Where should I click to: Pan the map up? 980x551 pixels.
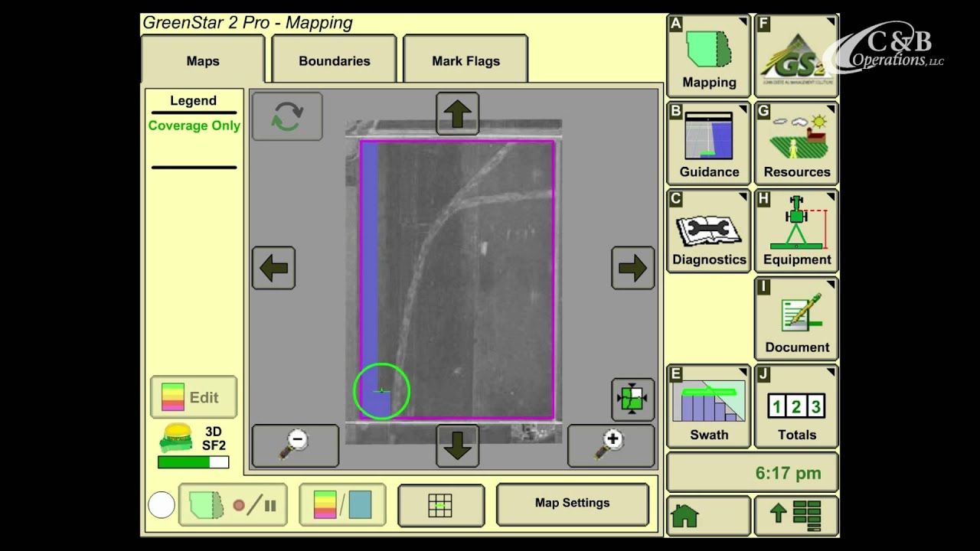457,114
